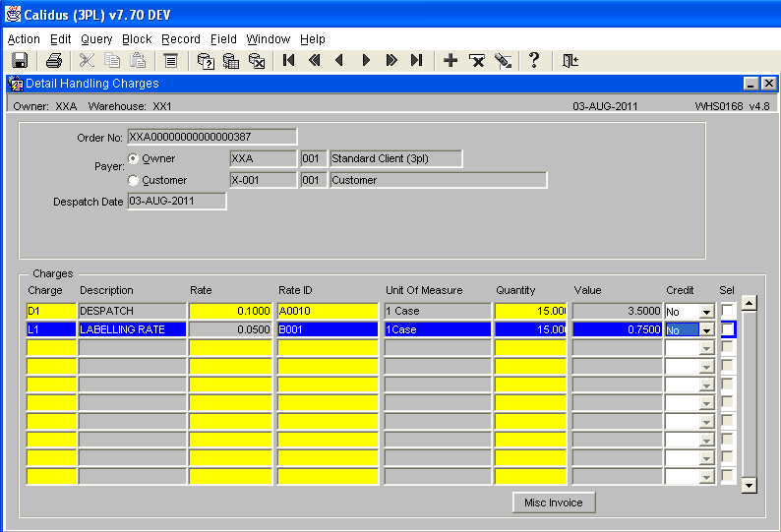This screenshot has height=532, width=781.
Task: Click Charge code cell D1
Action: 51,311
